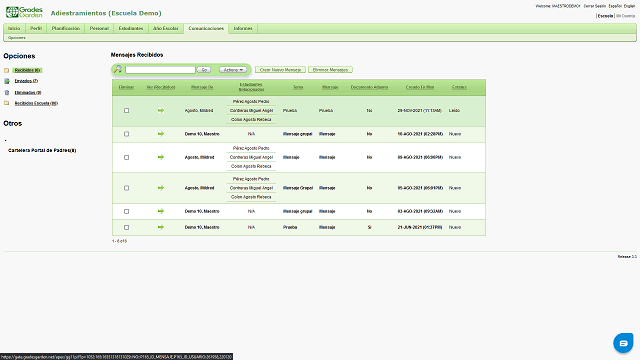This screenshot has height=360, width=640.
Task: Click the Mensajes Recibidos heading
Action: (x=137, y=55)
